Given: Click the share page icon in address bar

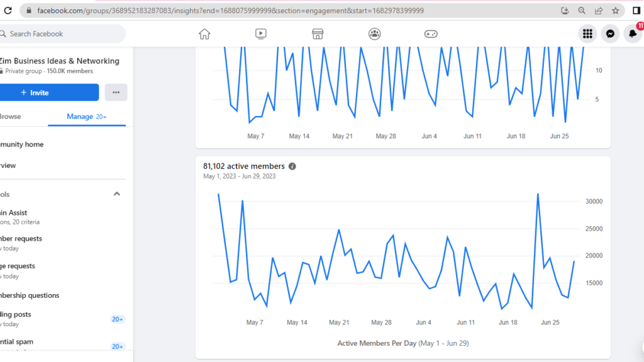Looking at the screenshot, I should [x=599, y=11].
